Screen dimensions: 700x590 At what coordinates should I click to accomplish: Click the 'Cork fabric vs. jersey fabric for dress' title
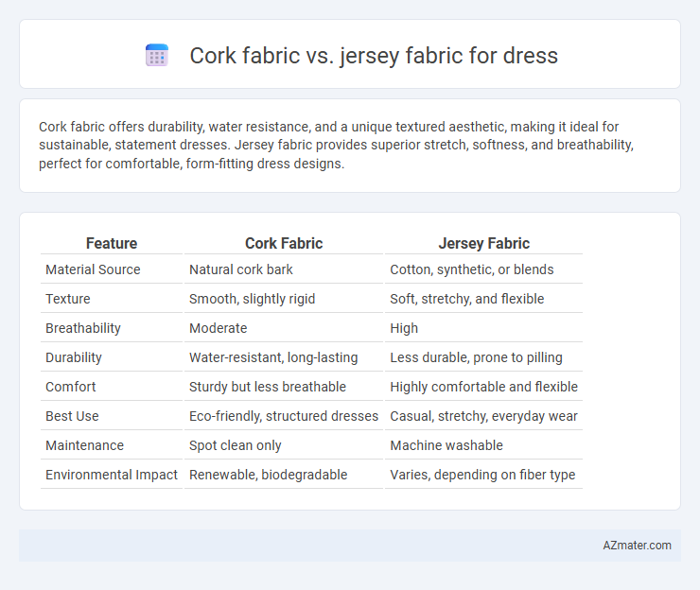point(374,56)
